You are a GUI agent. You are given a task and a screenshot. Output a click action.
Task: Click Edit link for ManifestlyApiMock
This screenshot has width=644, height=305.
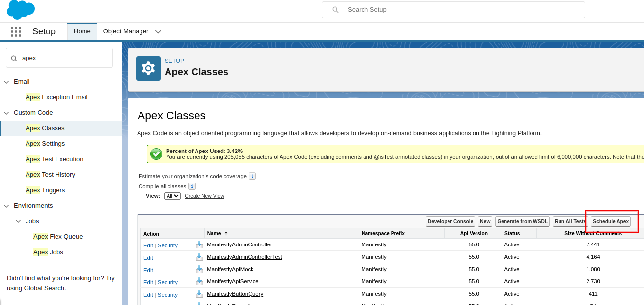pyautogui.click(x=148, y=270)
